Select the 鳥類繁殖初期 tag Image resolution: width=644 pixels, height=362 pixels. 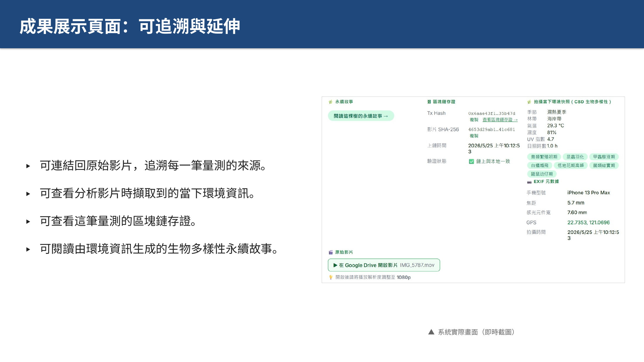544,157
